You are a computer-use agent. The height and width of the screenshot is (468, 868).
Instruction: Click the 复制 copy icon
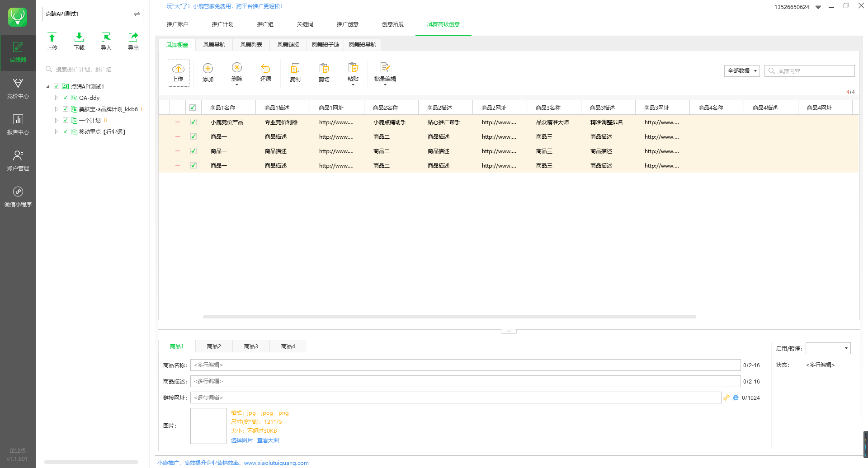(295, 68)
